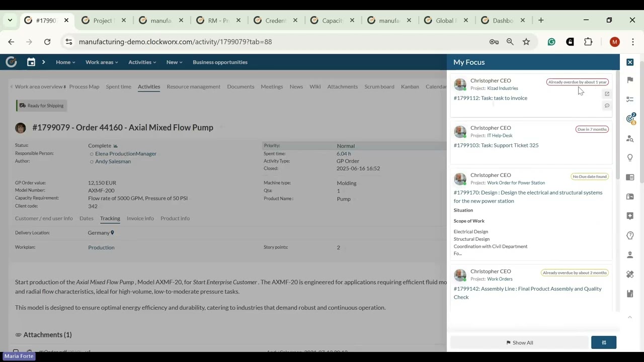Open the card layout icon in sidebar
This screenshot has width=644, height=362.
click(x=630, y=197)
